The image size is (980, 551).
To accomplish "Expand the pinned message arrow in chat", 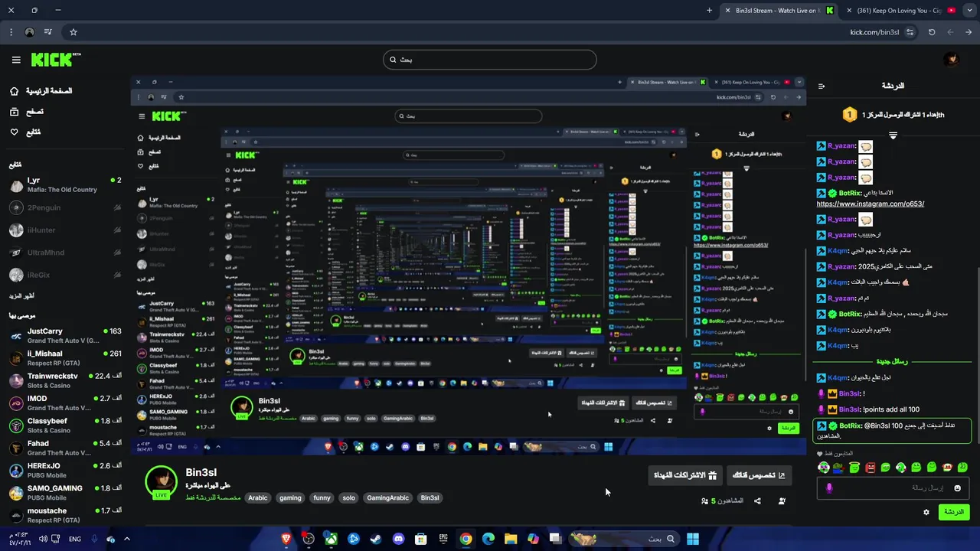I will [893, 135].
